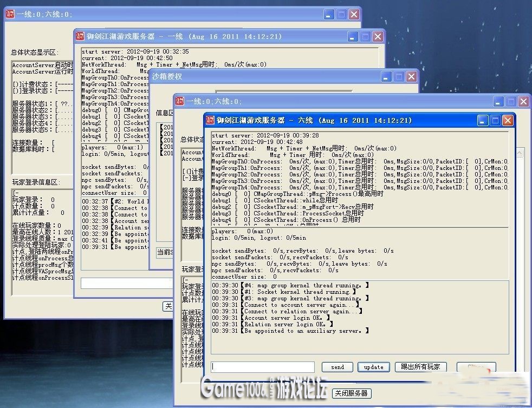Image resolution: width=532 pixels, height=408 pixels.
Task: Click 累计计点量: 0 in rearmost window
Action: [38, 213]
